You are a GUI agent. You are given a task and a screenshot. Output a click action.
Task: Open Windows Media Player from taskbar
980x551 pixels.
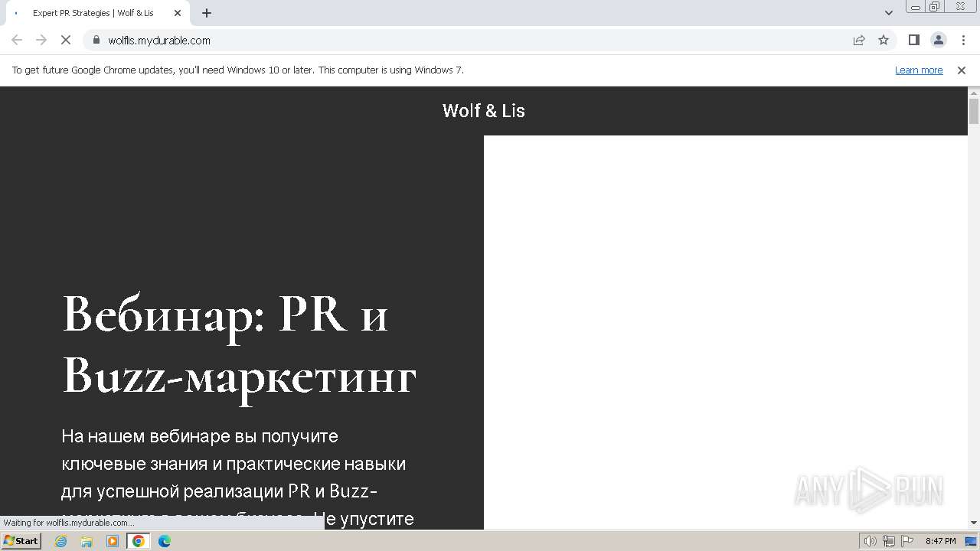coord(113,541)
